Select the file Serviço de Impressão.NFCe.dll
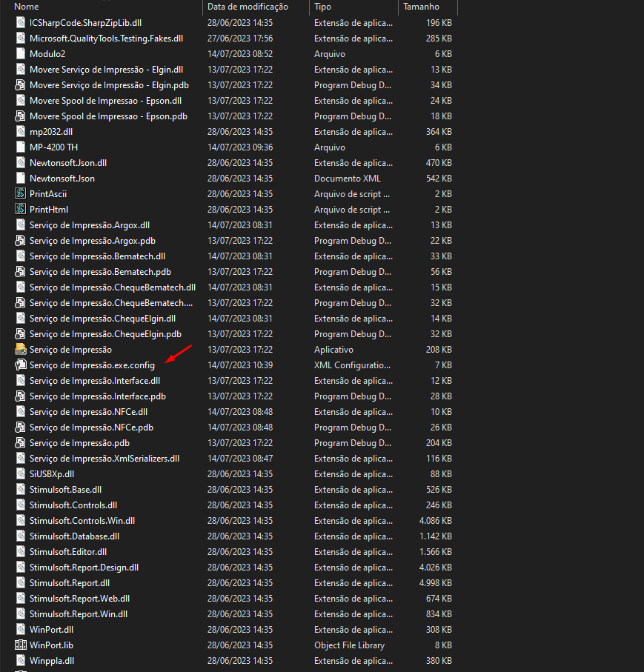Viewport: 644px width, 672px height. tap(89, 412)
